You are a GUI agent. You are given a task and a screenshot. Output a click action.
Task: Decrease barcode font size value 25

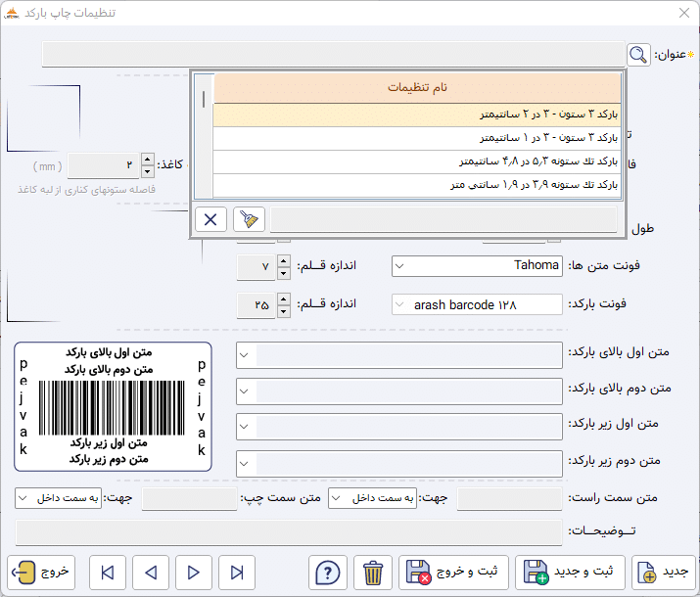coord(284,311)
